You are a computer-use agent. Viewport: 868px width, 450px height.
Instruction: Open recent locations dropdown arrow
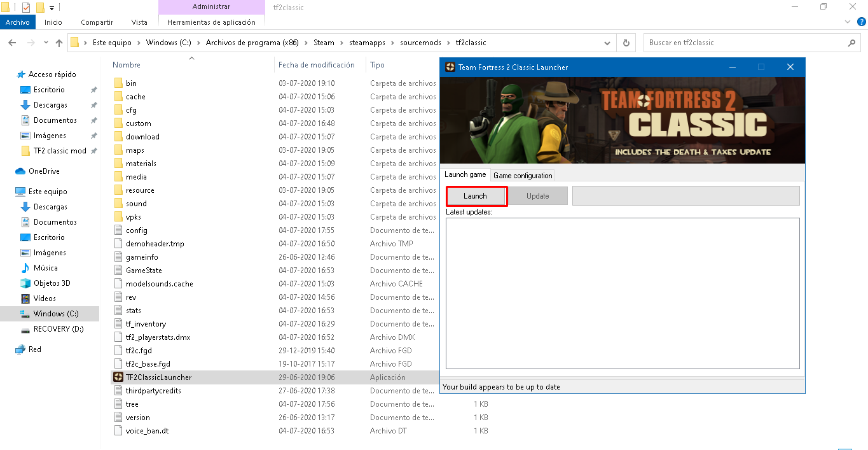[x=46, y=43]
